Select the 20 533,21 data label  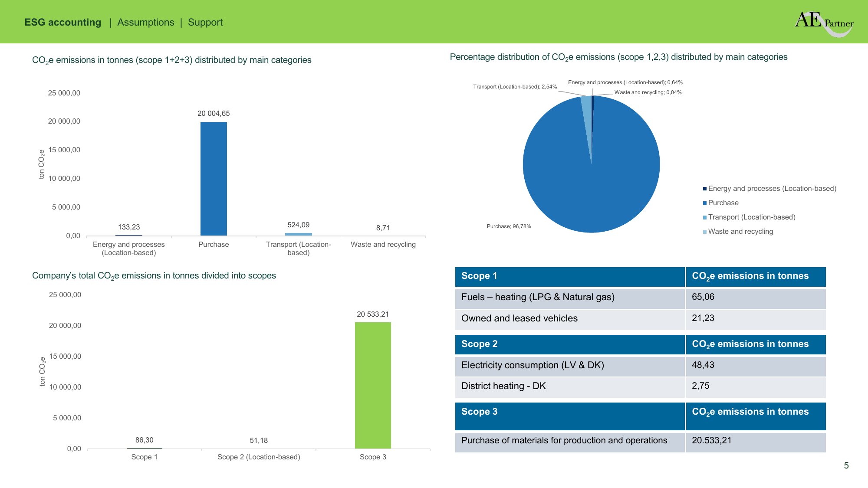(x=373, y=314)
